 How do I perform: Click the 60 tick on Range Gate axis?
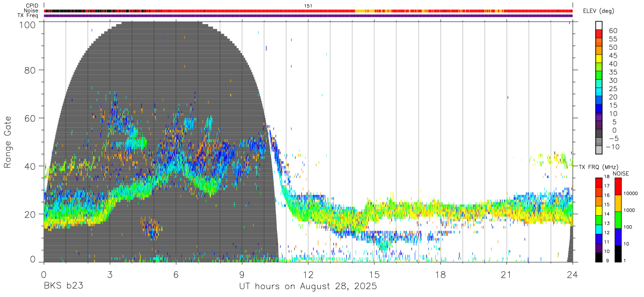pyautogui.click(x=30, y=118)
